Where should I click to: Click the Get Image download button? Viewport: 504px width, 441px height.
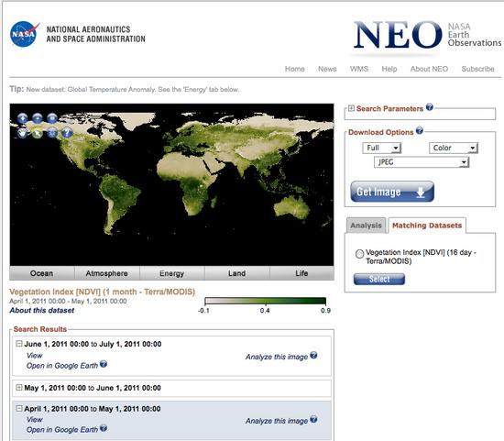pos(392,192)
